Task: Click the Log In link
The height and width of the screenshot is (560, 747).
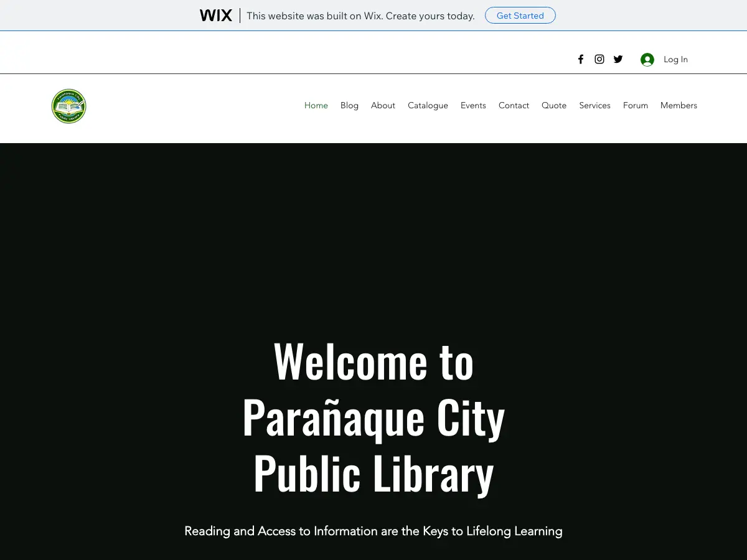Action: (x=675, y=60)
